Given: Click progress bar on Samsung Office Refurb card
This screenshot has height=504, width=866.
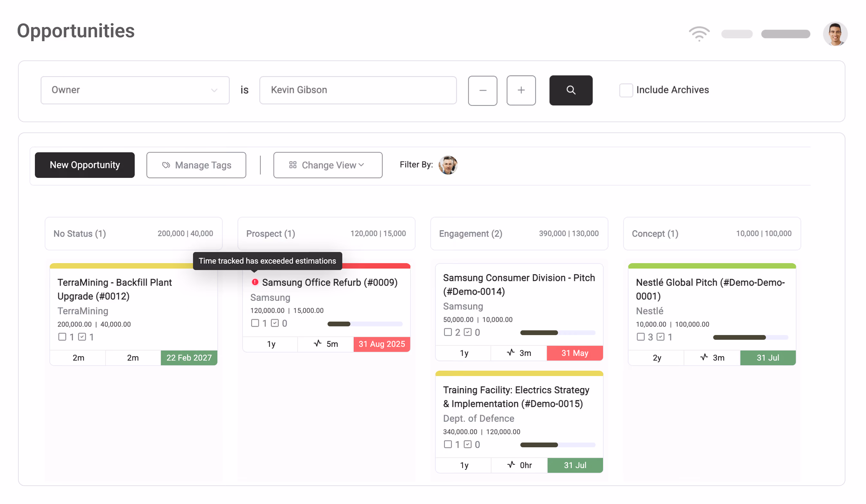Looking at the screenshot, I should pyautogui.click(x=364, y=324).
